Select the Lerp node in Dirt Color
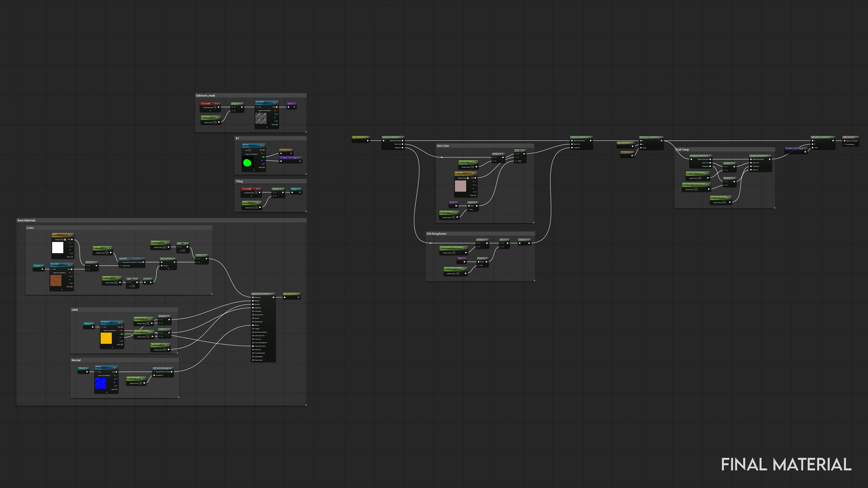Image resolution: width=868 pixels, height=488 pixels. click(x=517, y=150)
